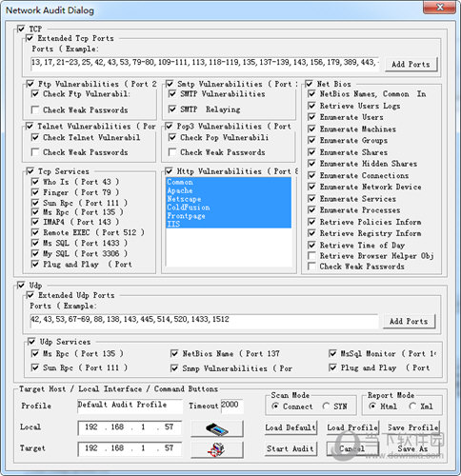Select the SYN scan mode radio button
The height and width of the screenshot is (476, 461).
[x=326, y=407]
